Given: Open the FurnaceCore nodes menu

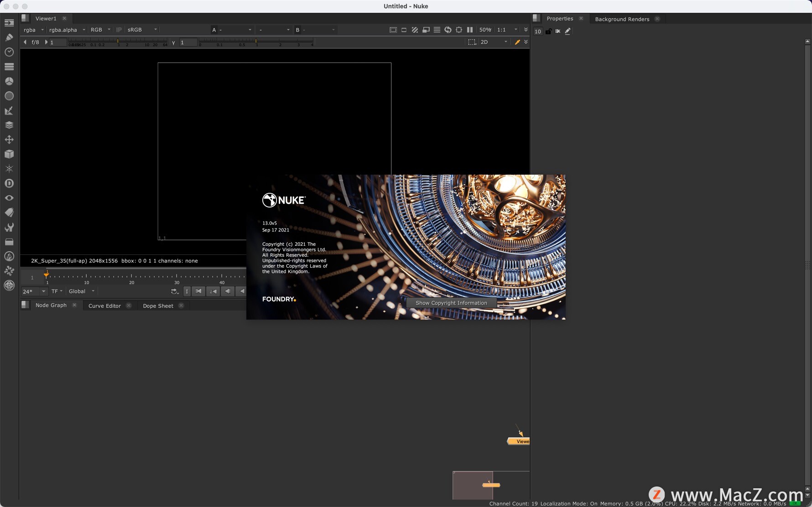Looking at the screenshot, I should coord(9,256).
